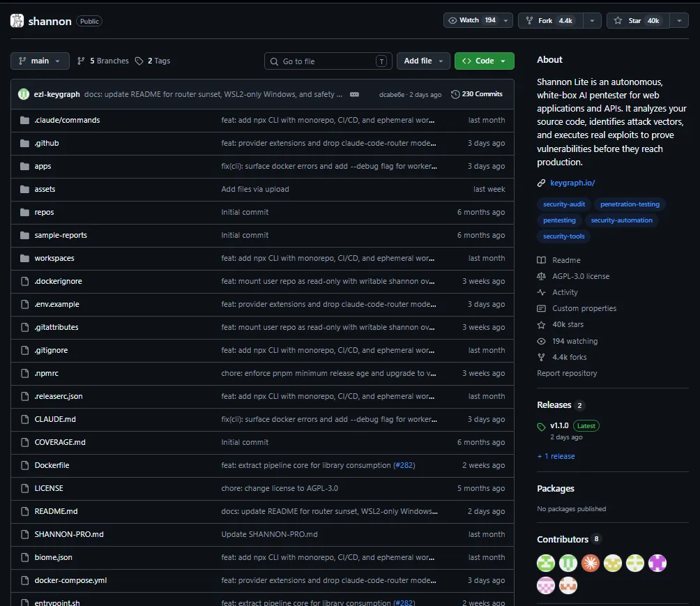Image resolution: width=700 pixels, height=606 pixels.
Task: Click the shannon repository avatar icon
Action: click(17, 21)
